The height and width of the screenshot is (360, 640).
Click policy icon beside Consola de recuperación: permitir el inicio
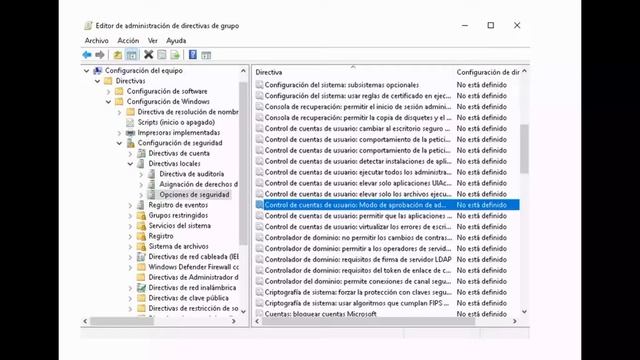coord(259,106)
